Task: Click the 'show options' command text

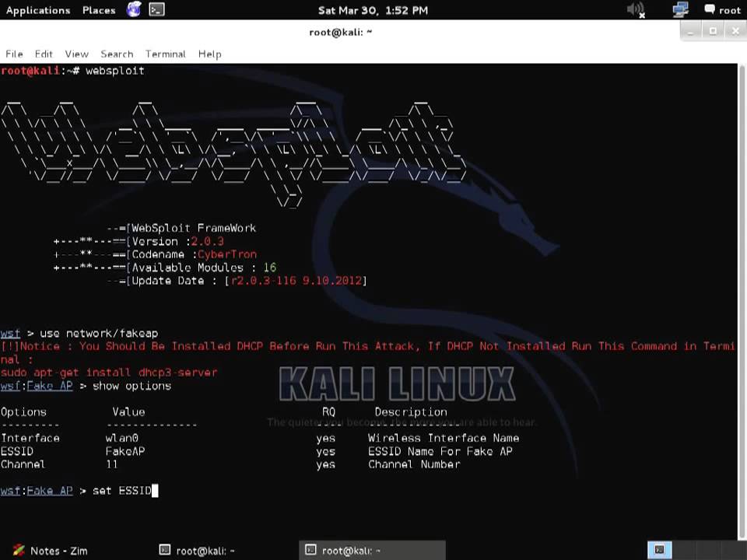Action: coord(132,386)
